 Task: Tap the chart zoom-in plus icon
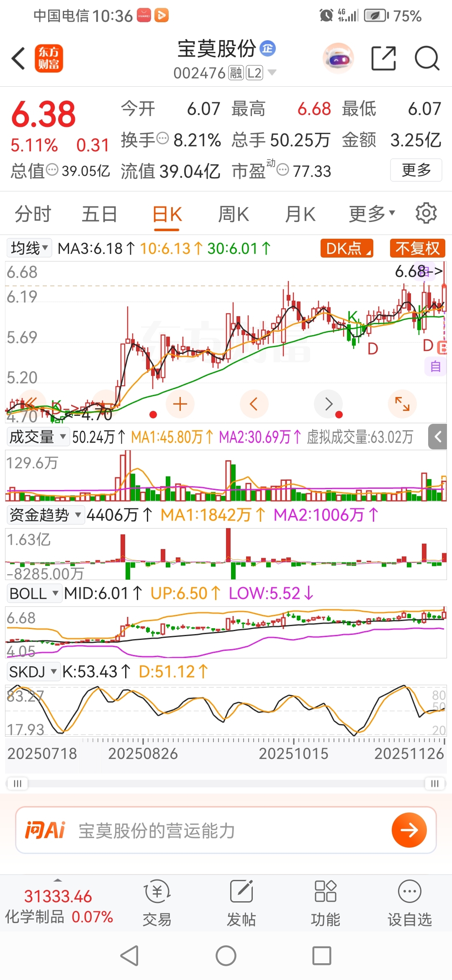[x=180, y=404]
